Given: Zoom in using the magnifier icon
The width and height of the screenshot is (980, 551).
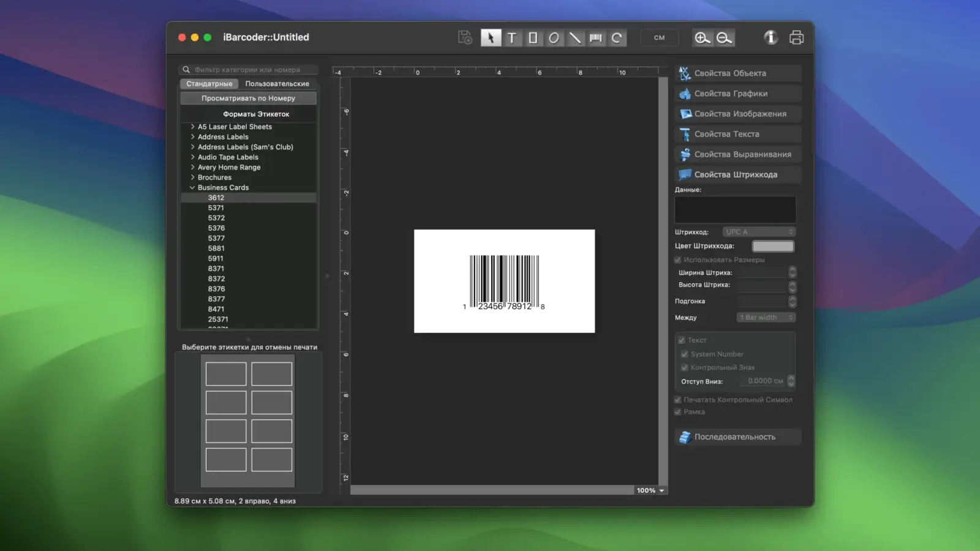Looking at the screenshot, I should (x=702, y=37).
